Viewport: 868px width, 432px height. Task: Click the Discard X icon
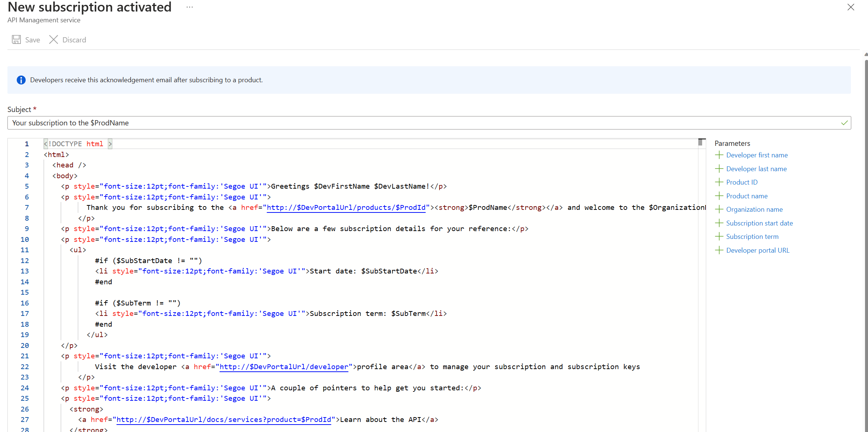pos(54,39)
